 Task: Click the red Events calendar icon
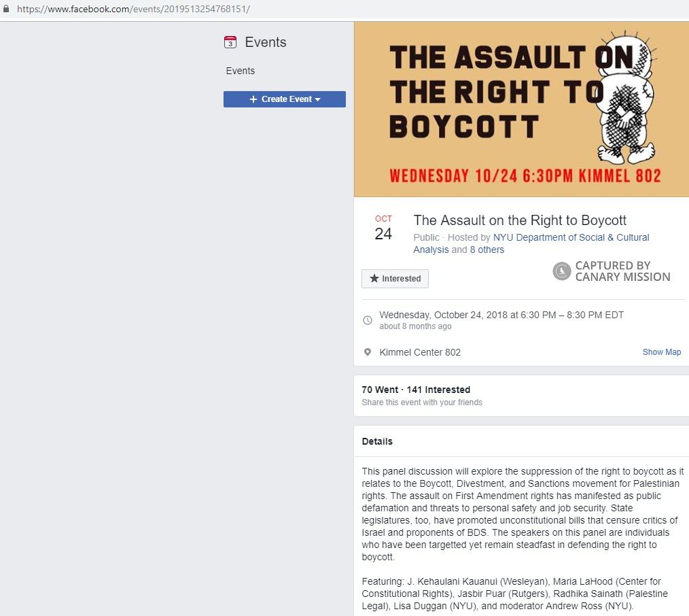(x=230, y=41)
